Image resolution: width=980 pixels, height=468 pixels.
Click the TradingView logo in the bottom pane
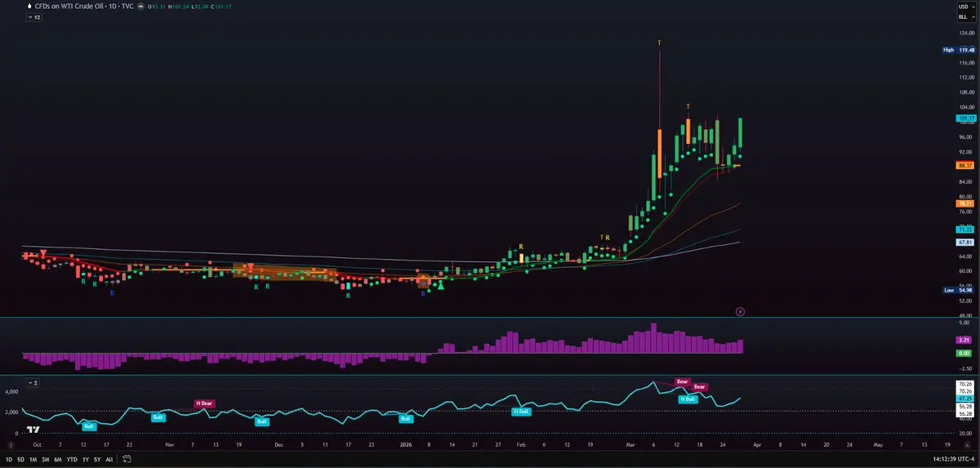[x=33, y=429]
